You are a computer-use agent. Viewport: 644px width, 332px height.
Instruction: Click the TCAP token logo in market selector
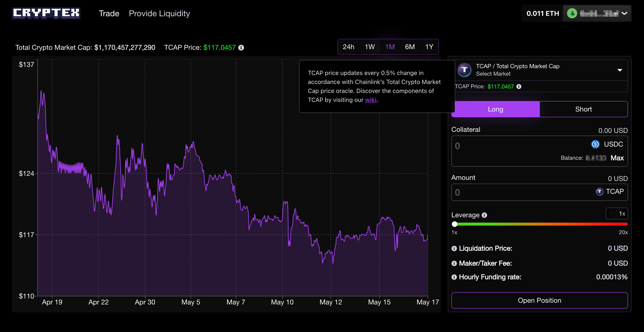(464, 70)
